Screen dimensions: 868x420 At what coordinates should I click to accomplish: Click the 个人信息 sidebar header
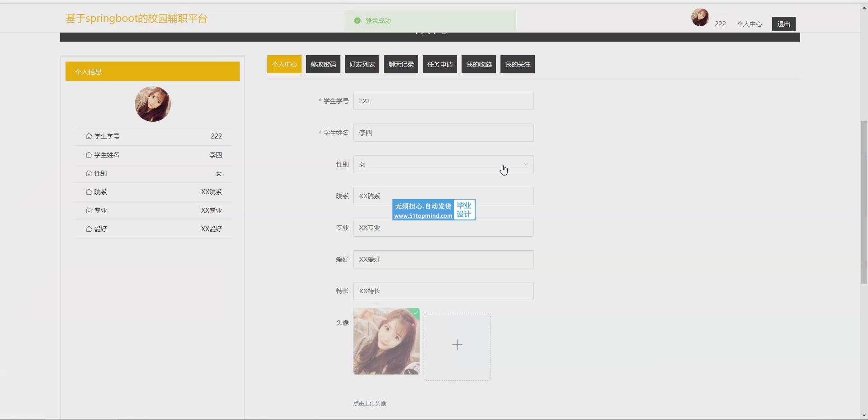pyautogui.click(x=152, y=72)
